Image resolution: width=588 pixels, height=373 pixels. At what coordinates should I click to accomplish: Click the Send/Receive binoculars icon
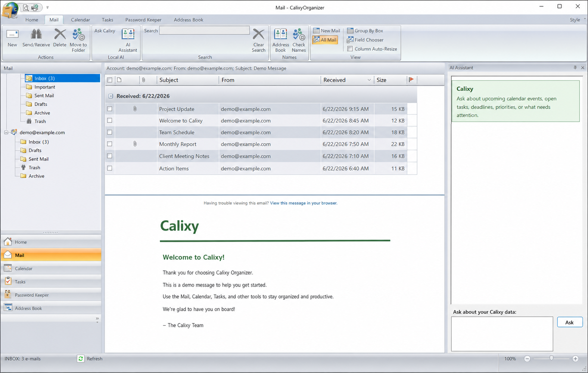36,34
